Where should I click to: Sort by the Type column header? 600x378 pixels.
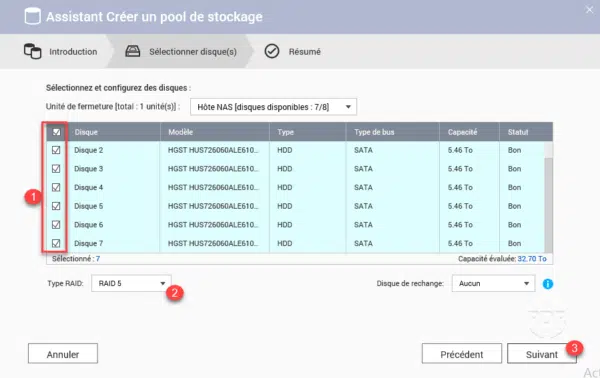[285, 132]
